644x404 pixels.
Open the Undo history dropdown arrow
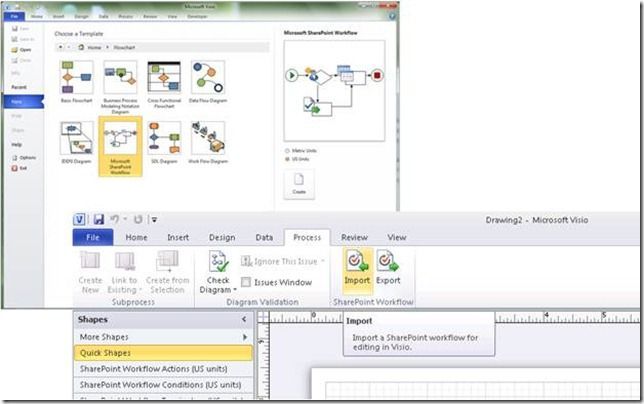125,219
